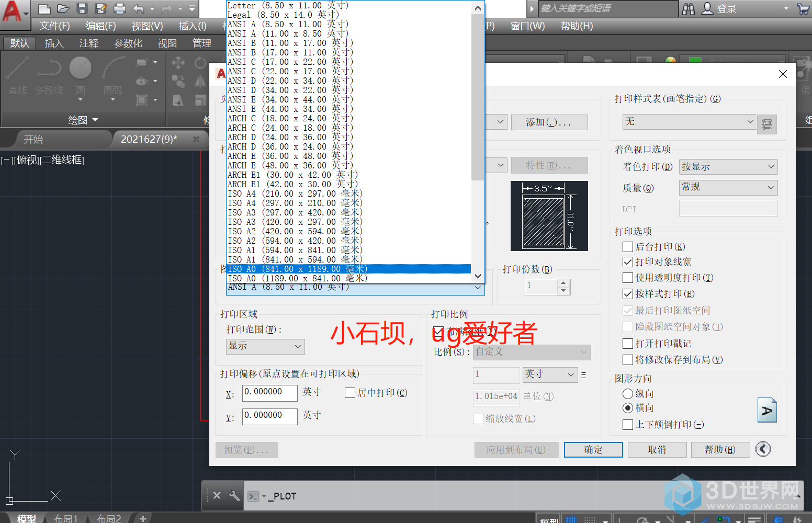
Task: Click the binoculars search icon
Action: [x=689, y=8]
